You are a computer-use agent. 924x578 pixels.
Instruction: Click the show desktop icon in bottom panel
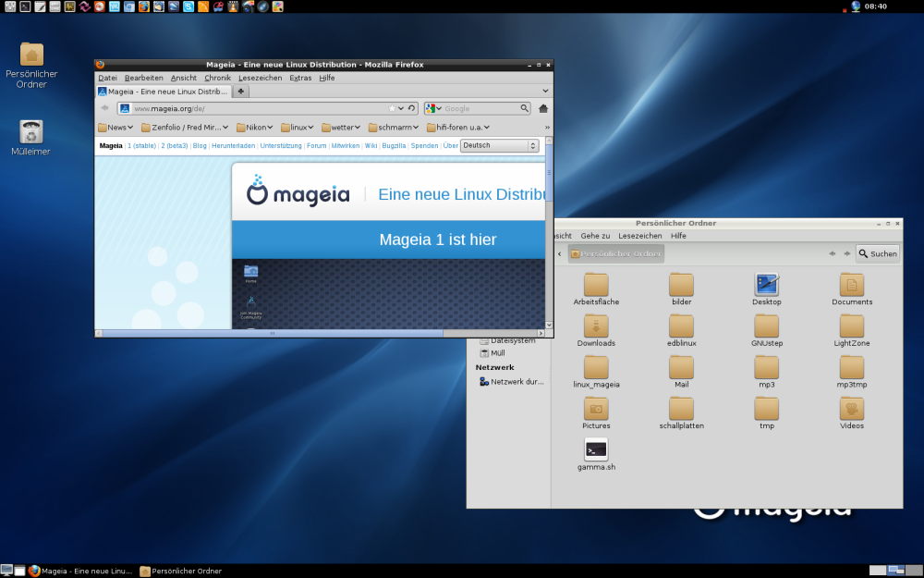point(6,571)
